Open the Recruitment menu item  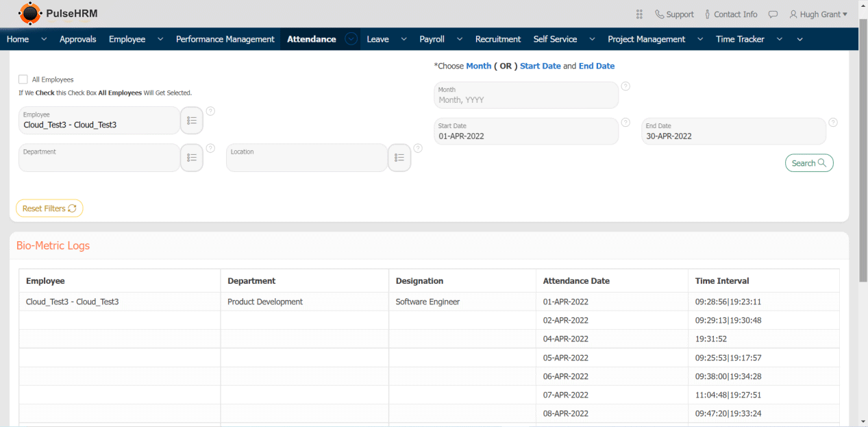[x=498, y=39]
